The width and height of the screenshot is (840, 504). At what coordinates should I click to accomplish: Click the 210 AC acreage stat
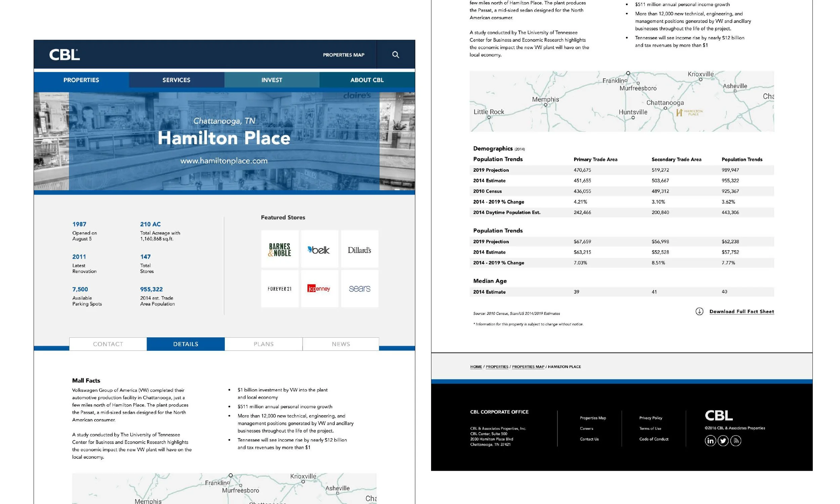[x=150, y=224]
